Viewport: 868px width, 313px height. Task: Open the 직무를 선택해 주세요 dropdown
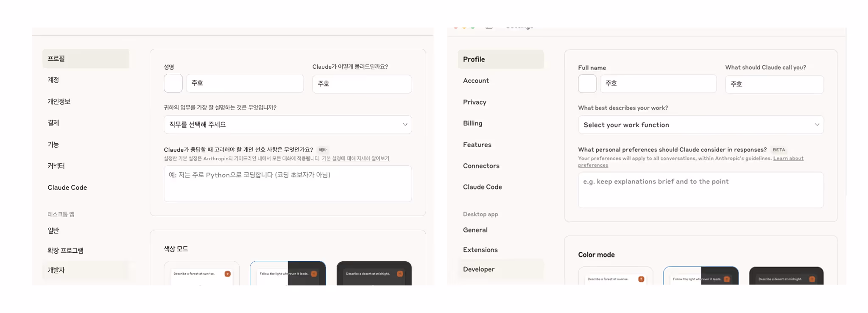288,125
